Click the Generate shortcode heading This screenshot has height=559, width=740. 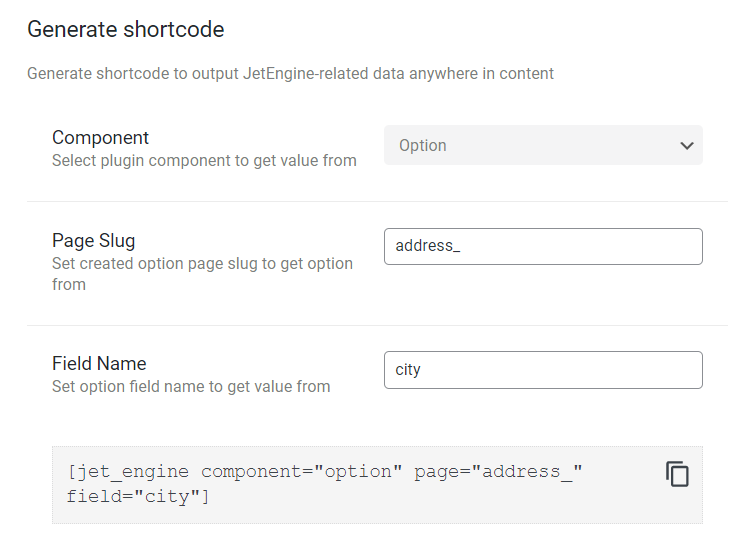[126, 29]
